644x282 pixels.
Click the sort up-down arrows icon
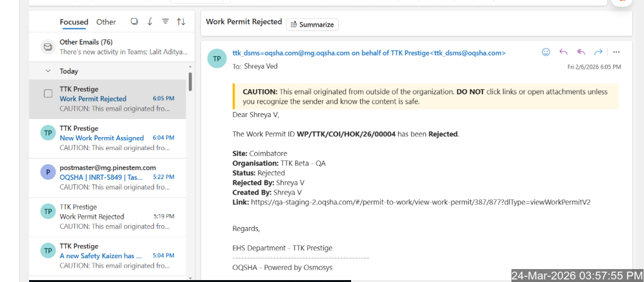coord(180,21)
